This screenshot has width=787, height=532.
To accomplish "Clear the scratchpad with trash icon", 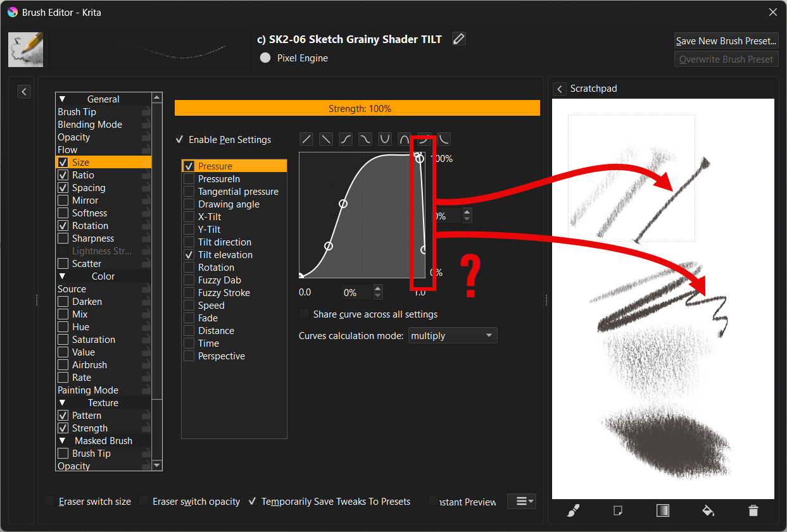I will click(x=753, y=510).
